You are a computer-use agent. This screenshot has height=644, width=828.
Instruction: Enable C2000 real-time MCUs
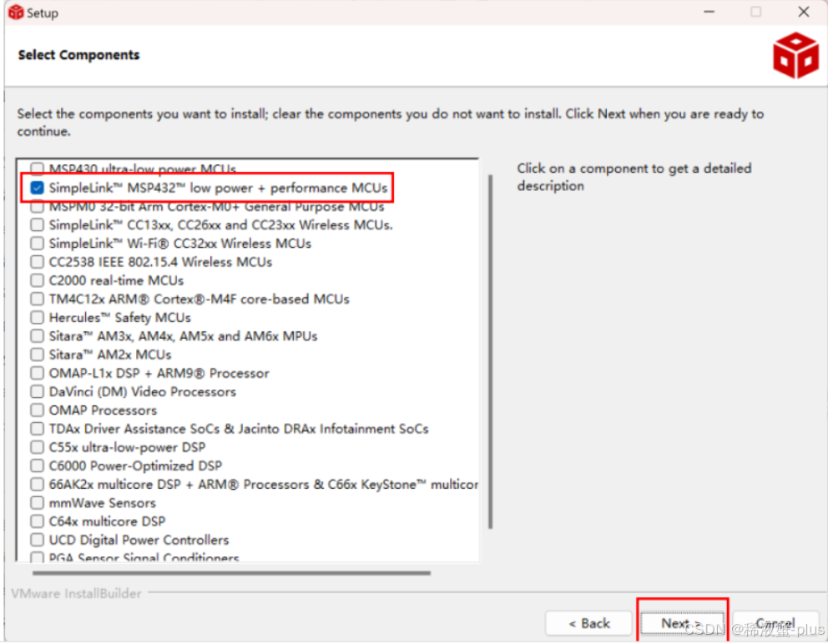click(x=37, y=279)
